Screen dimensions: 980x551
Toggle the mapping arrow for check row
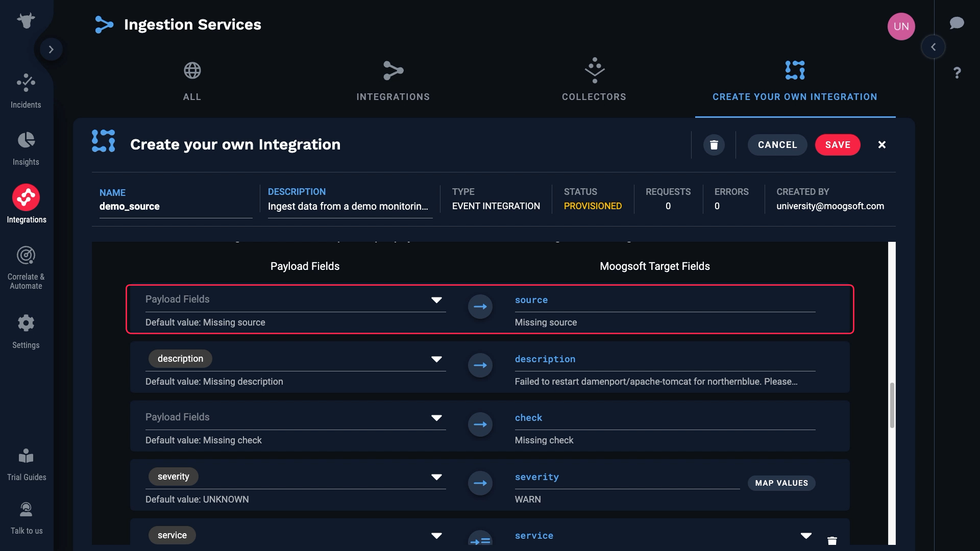480,424
